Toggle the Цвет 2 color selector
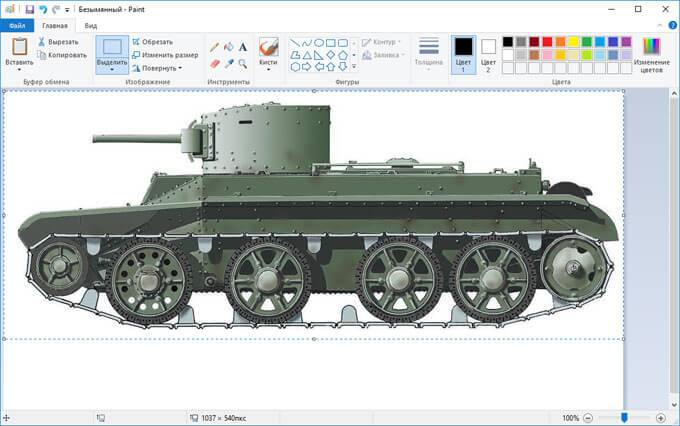The height and width of the screenshot is (426, 680). pos(488,55)
